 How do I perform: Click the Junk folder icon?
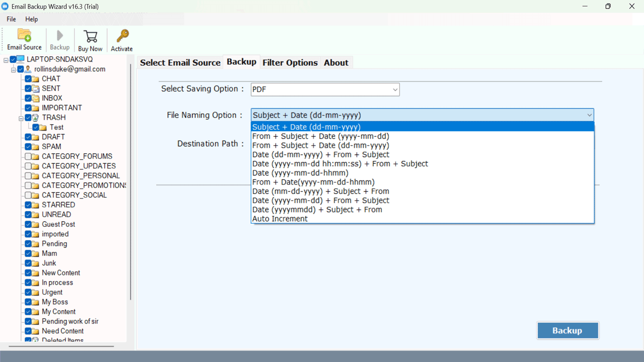click(x=36, y=263)
